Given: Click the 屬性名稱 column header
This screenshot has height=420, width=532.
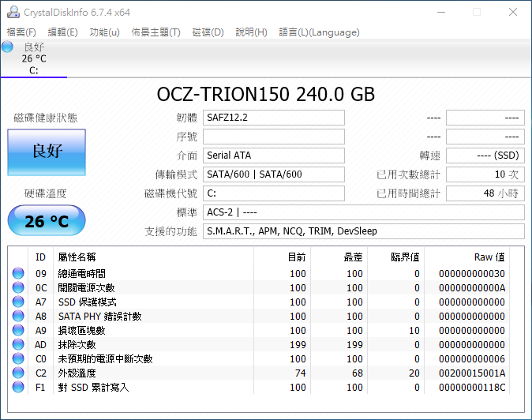Looking at the screenshot, I should [153, 257].
